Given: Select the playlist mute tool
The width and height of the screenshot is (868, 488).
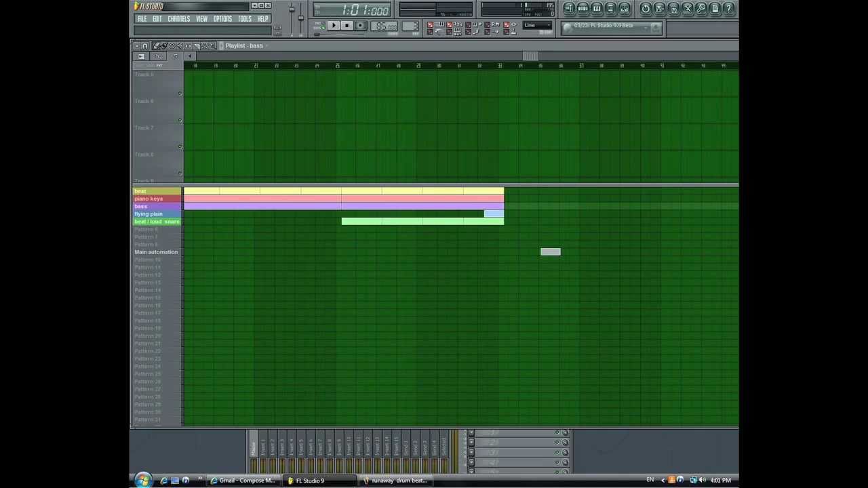Looking at the screenshot, I should coord(180,45).
